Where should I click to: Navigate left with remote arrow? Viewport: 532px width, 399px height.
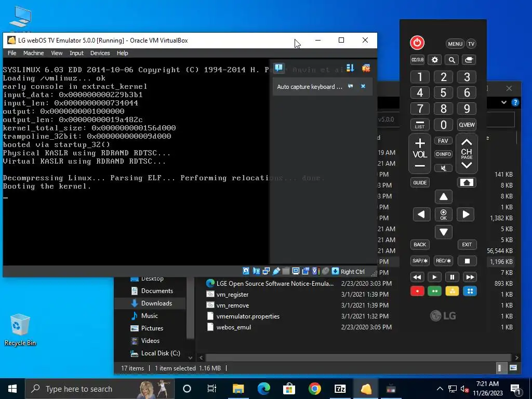[421, 215]
